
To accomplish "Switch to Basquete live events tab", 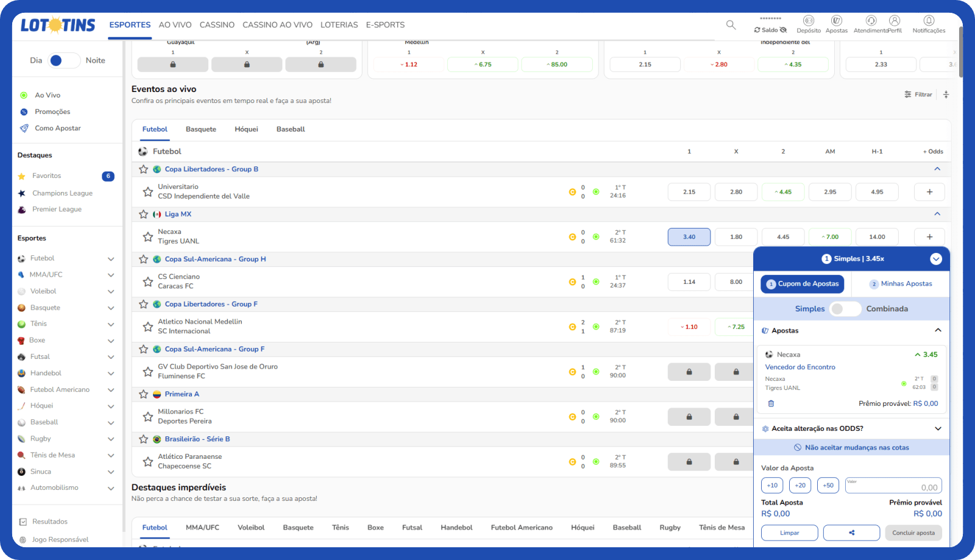I will (x=201, y=129).
